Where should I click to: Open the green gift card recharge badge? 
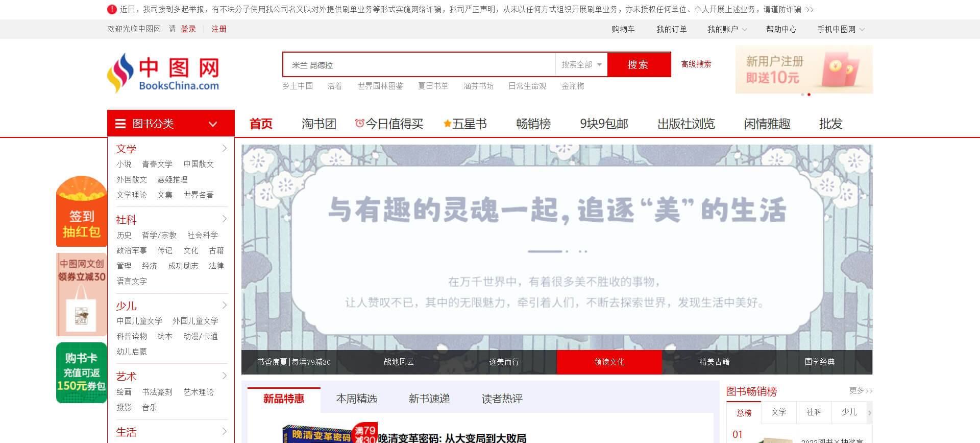82,372
